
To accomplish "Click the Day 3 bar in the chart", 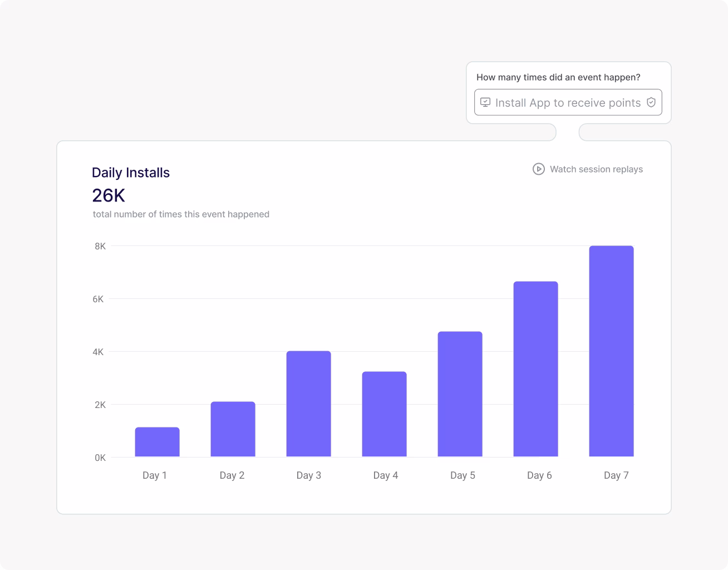I will pyautogui.click(x=309, y=403).
